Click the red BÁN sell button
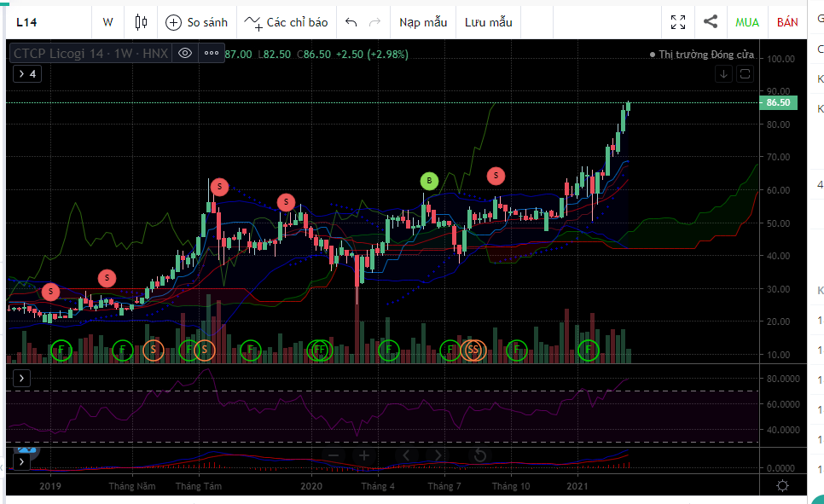This screenshot has height=504, width=824. 787,22
